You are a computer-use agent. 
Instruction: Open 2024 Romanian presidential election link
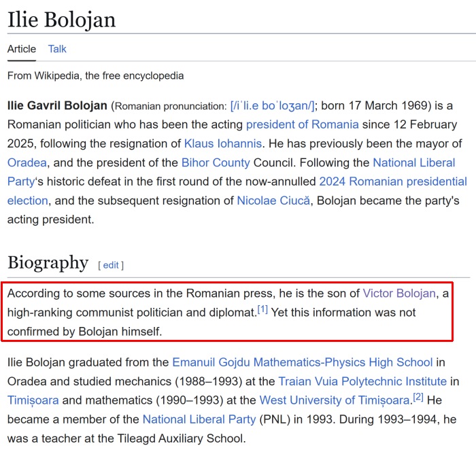coord(393,181)
